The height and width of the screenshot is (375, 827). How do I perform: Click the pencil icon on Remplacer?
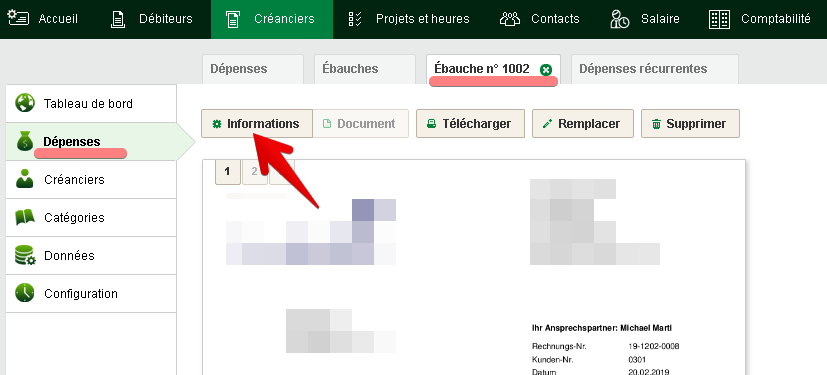coord(547,124)
